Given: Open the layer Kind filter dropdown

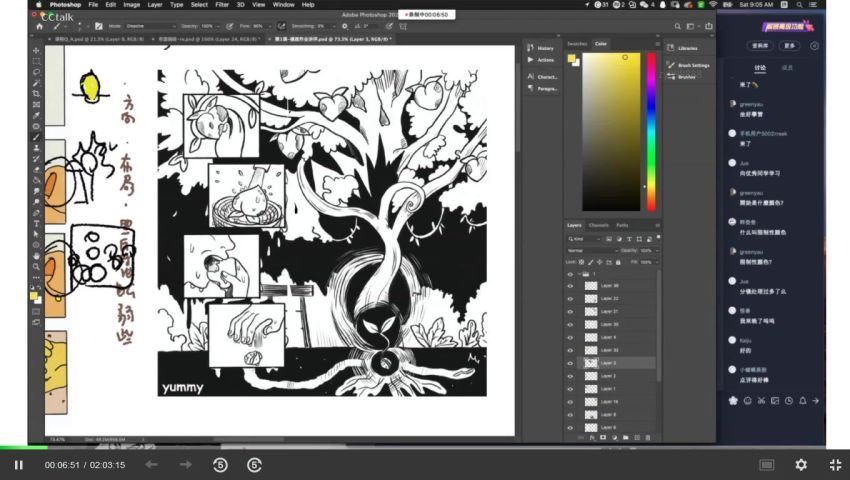Looking at the screenshot, I should (x=590, y=239).
